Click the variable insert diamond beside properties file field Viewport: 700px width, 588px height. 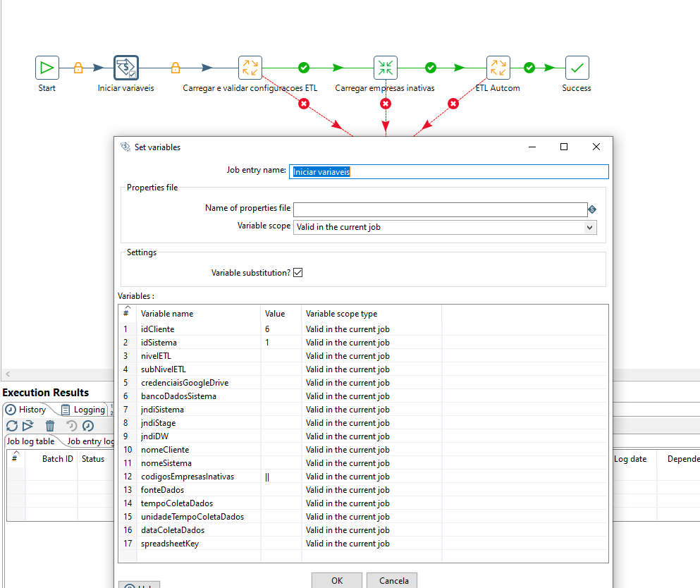[592, 209]
